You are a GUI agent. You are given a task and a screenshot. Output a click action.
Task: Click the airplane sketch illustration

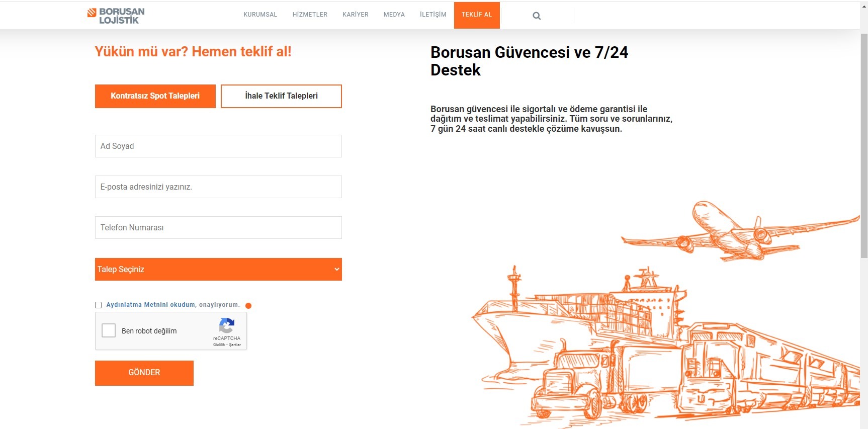[739, 231]
